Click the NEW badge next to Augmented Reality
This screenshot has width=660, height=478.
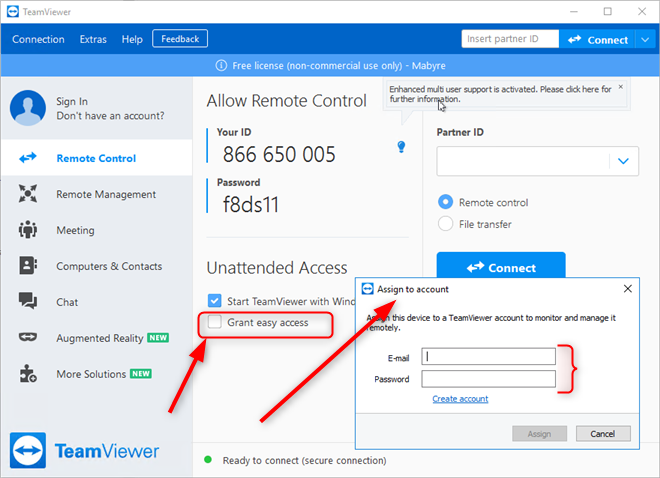(158, 337)
